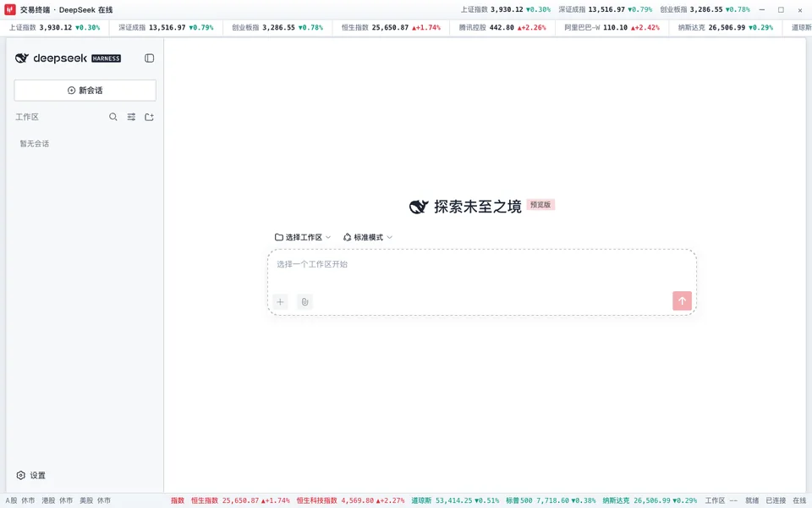Click 道琼斯 53,414.25 in status bar
The height and width of the screenshot is (508, 812).
[455, 500]
